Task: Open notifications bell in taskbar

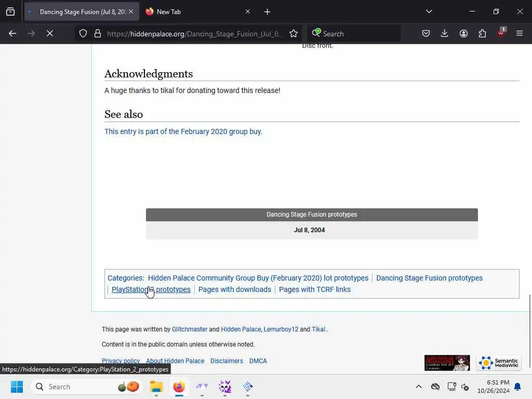Action: [517, 387]
